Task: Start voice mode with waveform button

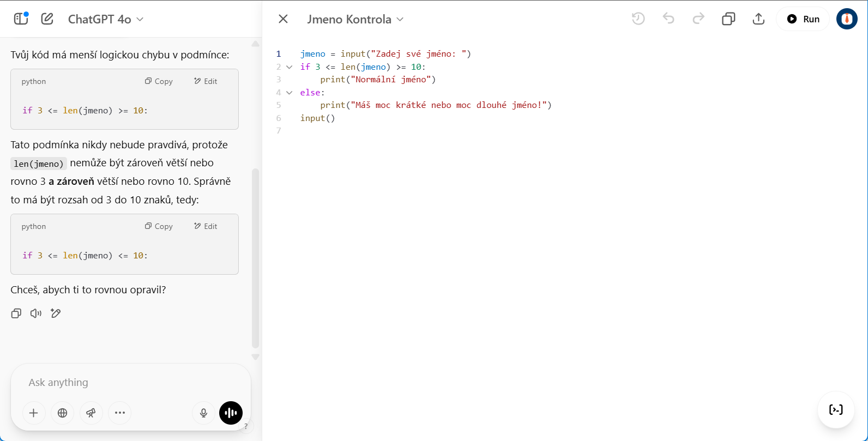Action: (x=231, y=413)
